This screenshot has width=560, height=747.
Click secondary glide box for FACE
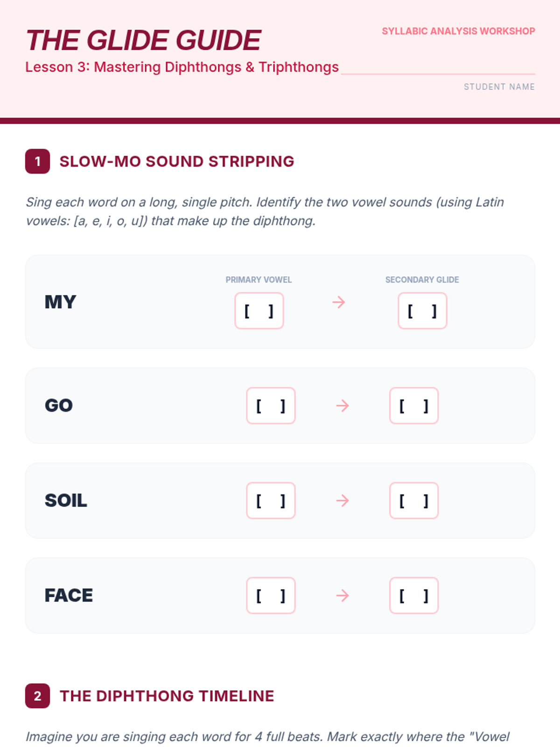click(414, 596)
